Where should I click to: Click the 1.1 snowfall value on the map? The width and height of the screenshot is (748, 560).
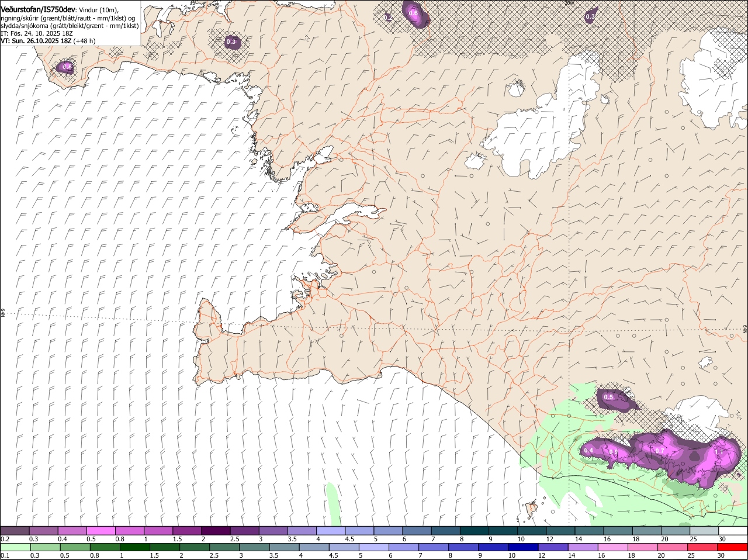(x=719, y=452)
